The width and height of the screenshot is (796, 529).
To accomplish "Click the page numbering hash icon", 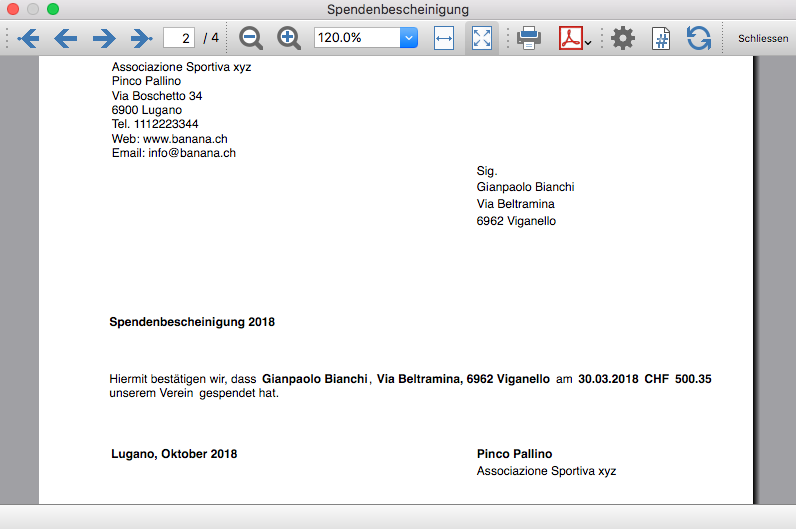I will pos(661,39).
